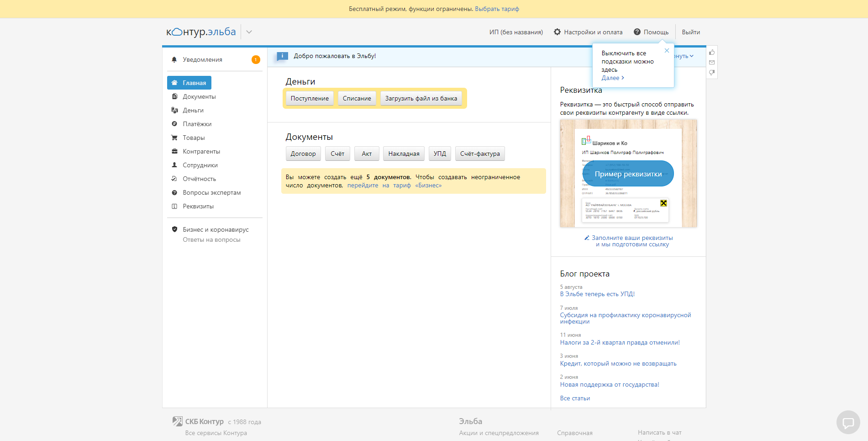Click Выйти to log out

(691, 32)
